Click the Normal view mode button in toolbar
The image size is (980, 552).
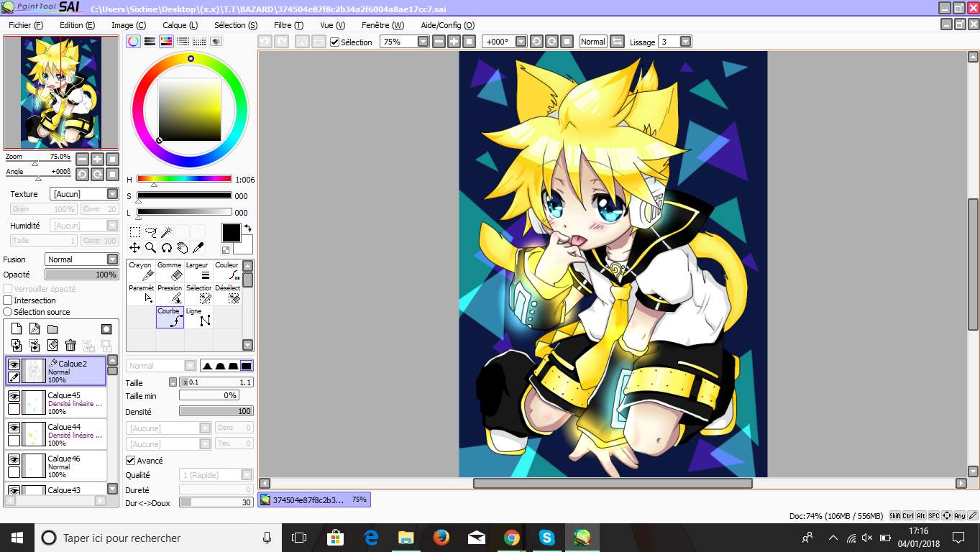(x=593, y=42)
